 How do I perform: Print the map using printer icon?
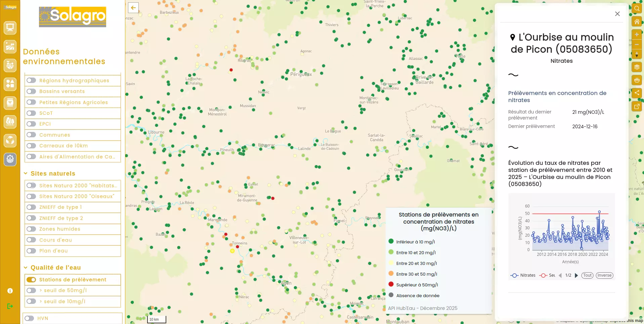tap(637, 80)
